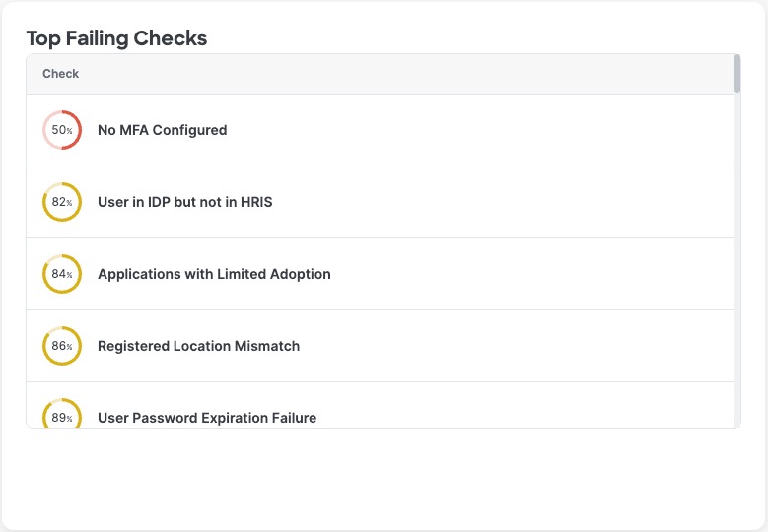The width and height of the screenshot is (768, 532).
Task: Click the Check column header
Action: tap(61, 74)
